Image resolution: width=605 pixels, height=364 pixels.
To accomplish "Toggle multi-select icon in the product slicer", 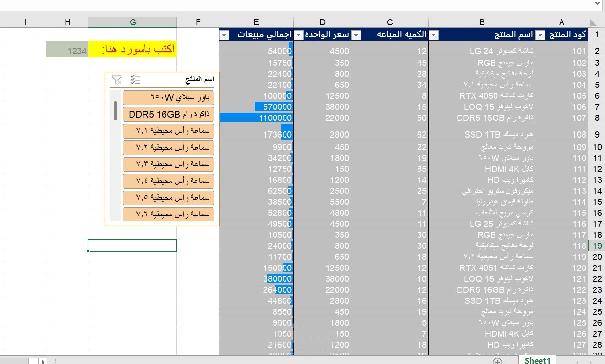I will pyautogui.click(x=135, y=80).
